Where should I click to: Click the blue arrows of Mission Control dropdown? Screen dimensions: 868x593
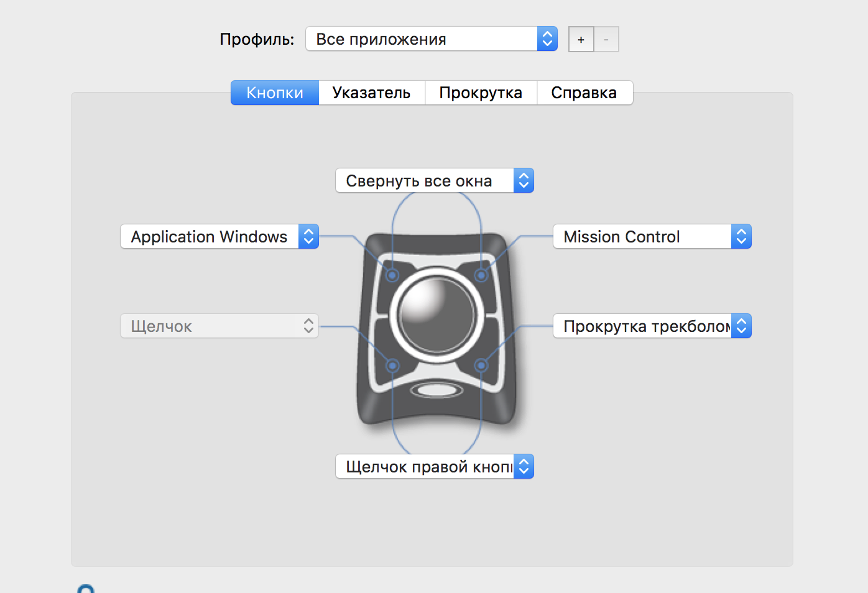741,236
